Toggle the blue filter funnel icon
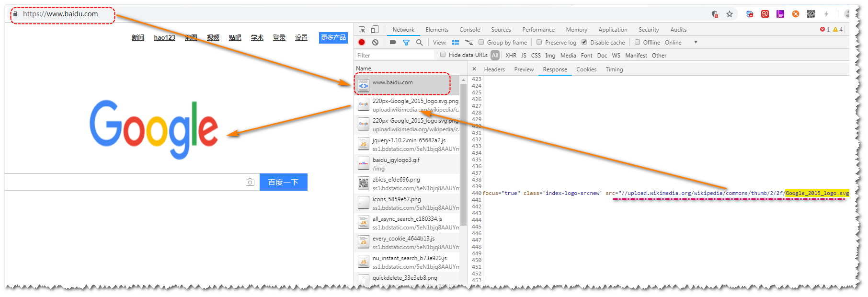The image size is (868, 297). tap(406, 42)
